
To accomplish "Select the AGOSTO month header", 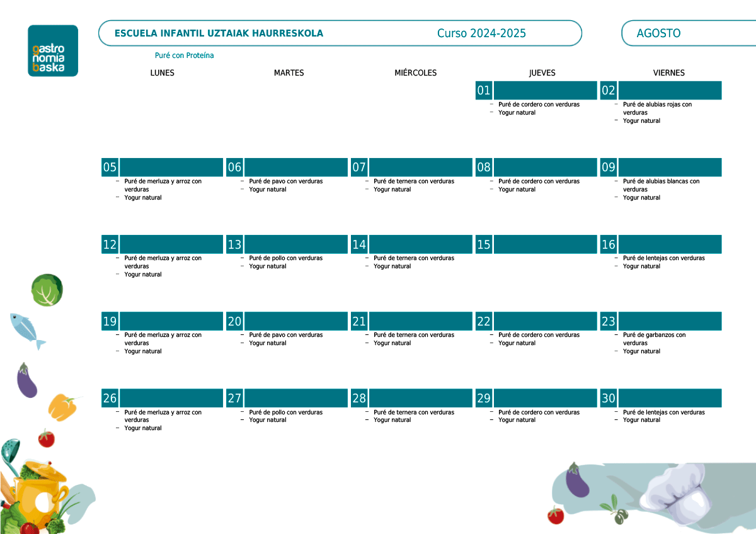I will [x=658, y=33].
